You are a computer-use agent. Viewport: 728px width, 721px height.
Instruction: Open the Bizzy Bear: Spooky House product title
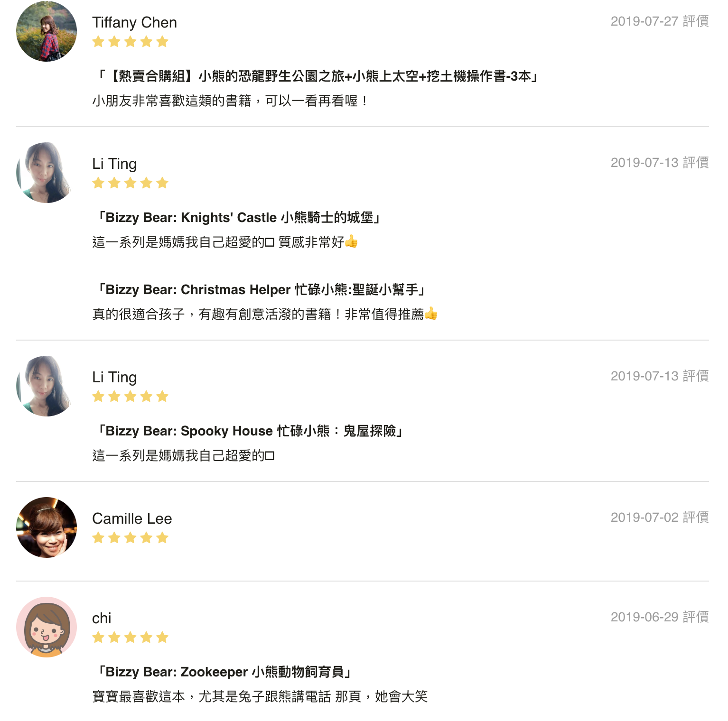coord(250,431)
